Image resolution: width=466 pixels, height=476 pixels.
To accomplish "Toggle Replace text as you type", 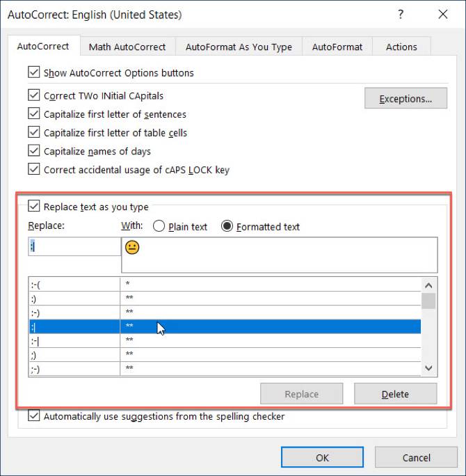I will tap(33, 206).
